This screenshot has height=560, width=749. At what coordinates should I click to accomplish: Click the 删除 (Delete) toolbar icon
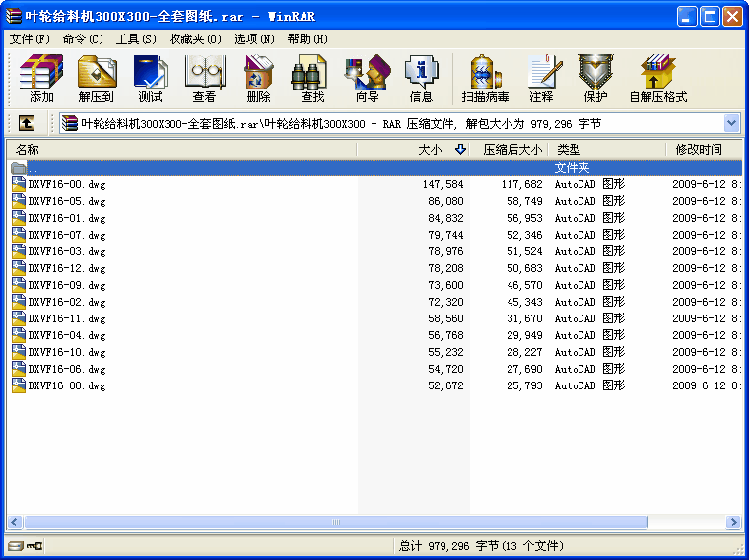[258, 79]
